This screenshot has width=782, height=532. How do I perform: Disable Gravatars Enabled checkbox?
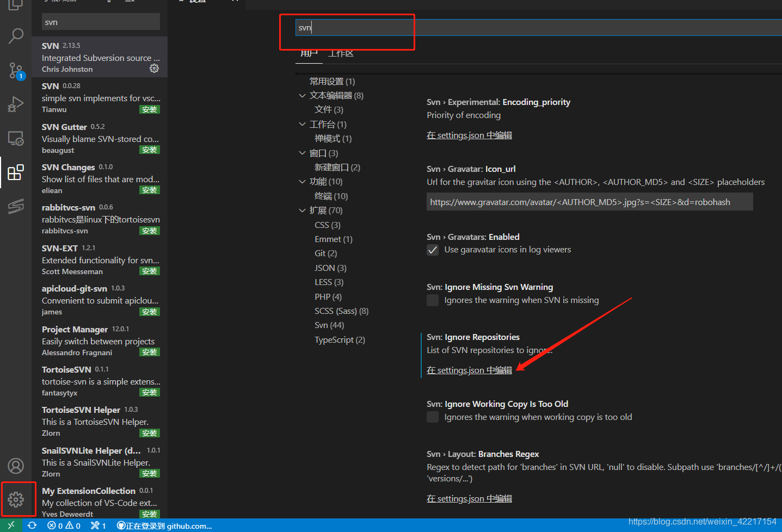click(433, 250)
